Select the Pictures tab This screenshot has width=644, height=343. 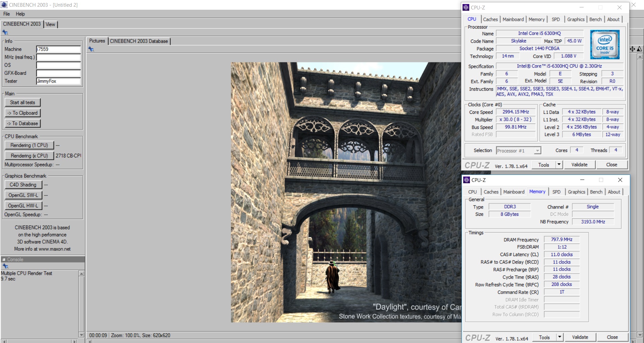point(97,41)
